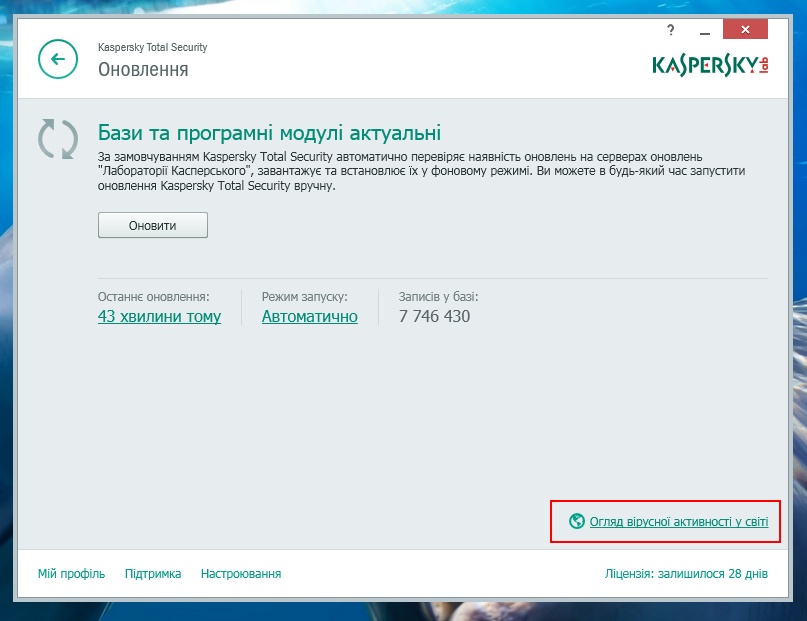Click the globe icon near virus activity link
The image size is (807, 621).
[577, 521]
